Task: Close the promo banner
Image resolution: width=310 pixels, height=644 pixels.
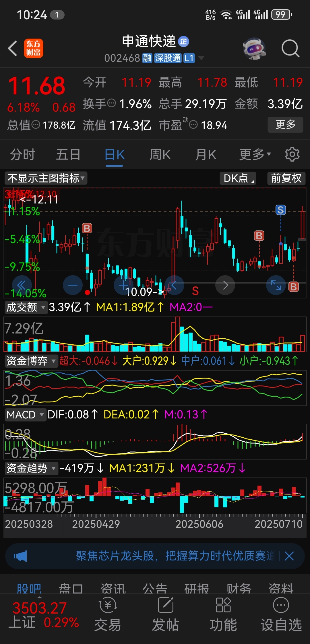Action: pyautogui.click(x=289, y=556)
